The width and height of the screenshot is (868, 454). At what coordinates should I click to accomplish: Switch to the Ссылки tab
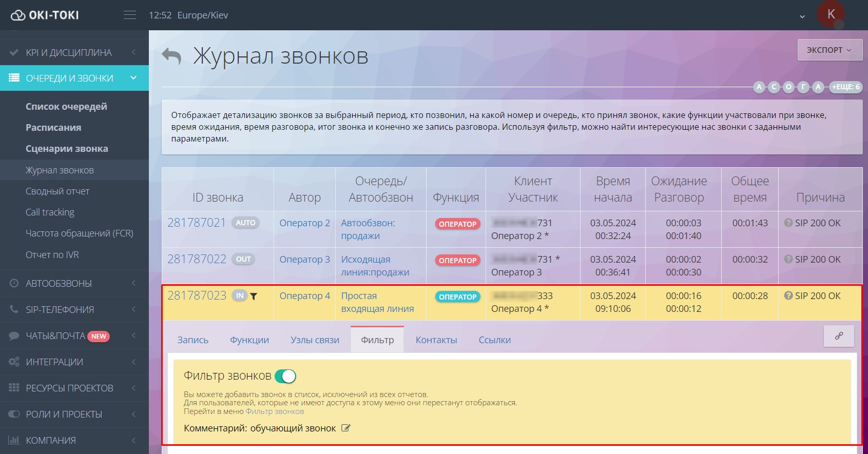(495, 340)
